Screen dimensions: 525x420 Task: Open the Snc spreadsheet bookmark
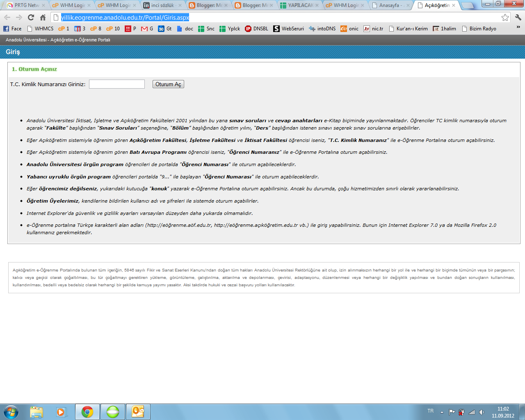click(x=206, y=29)
